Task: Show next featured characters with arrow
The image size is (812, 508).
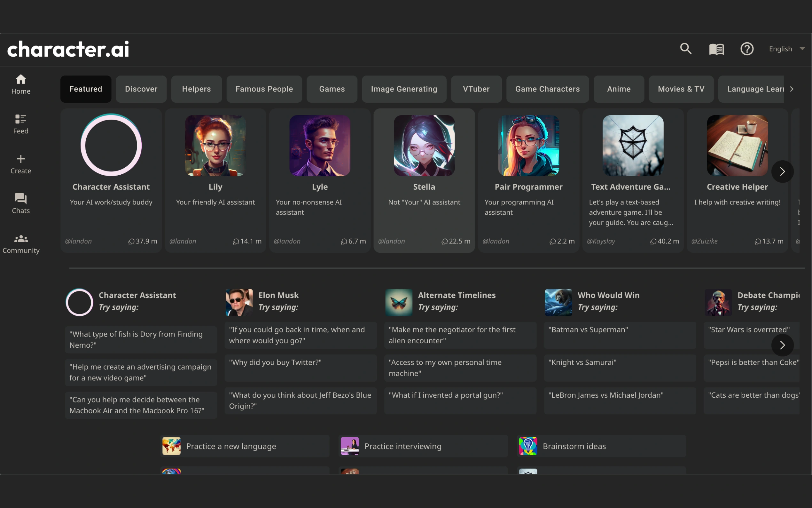Action: [x=782, y=172]
